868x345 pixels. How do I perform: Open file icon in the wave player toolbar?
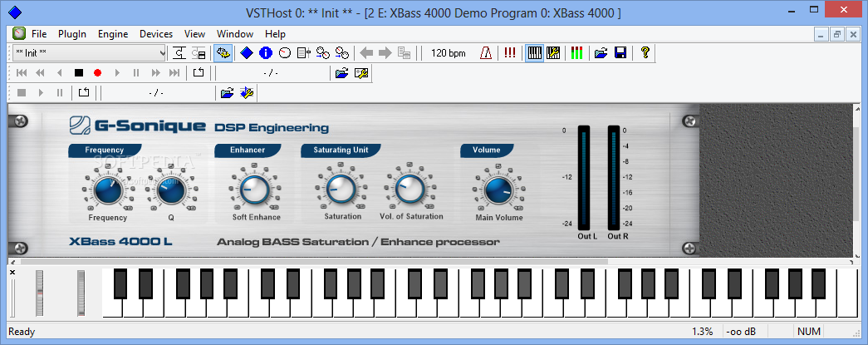coord(227,92)
